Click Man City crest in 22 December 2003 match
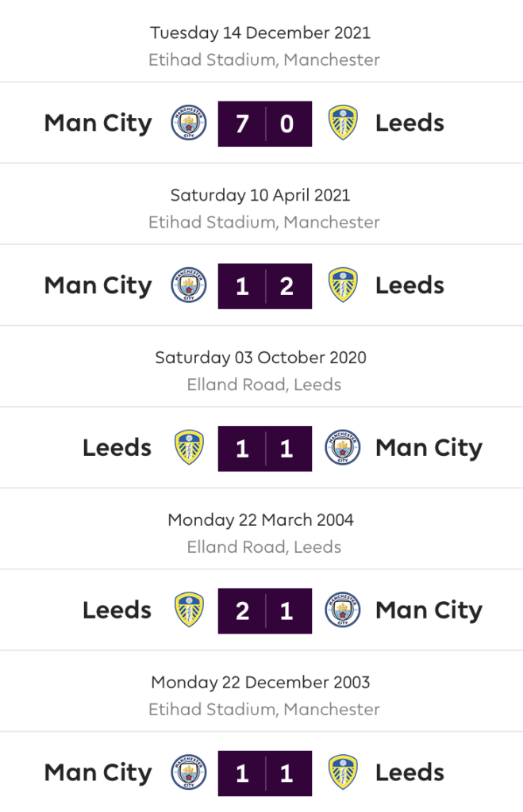 click(189, 772)
